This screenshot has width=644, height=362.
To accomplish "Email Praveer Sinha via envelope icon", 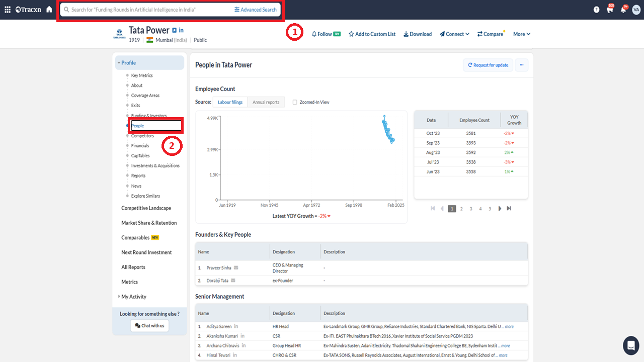I will point(236,267).
